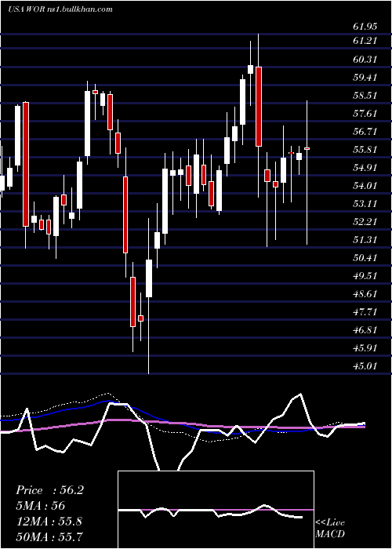The image size is (392, 549).
Task: Click the 59.41 price axis label
Action: click(x=365, y=77)
